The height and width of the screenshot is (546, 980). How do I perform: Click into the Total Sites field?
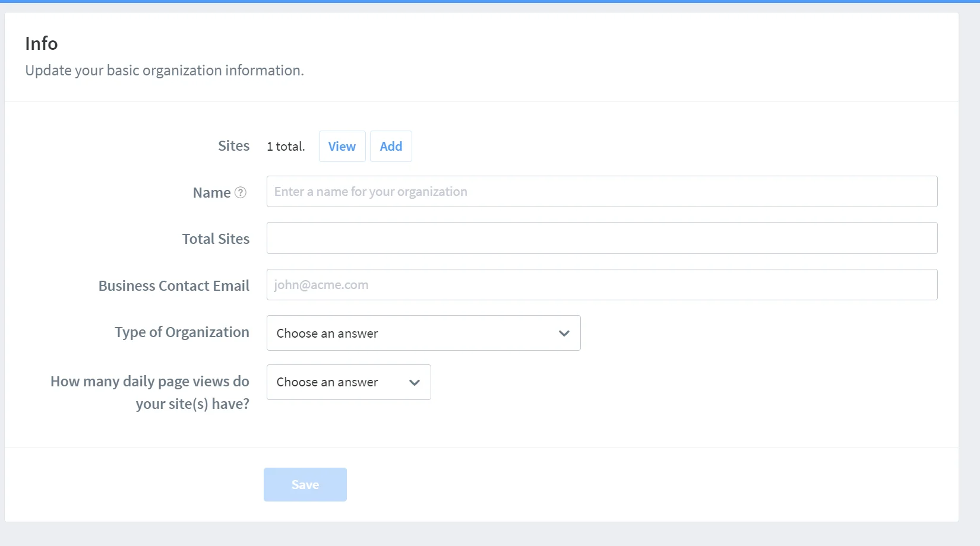tap(602, 238)
